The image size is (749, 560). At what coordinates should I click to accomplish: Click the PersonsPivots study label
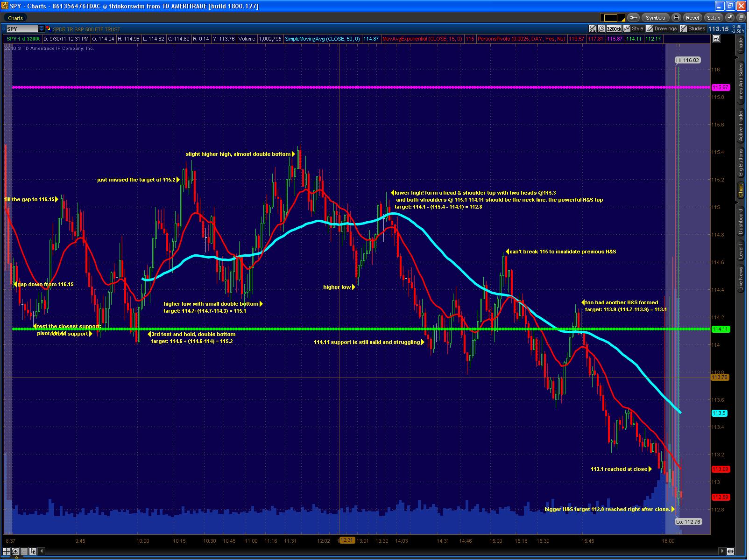click(x=521, y=39)
